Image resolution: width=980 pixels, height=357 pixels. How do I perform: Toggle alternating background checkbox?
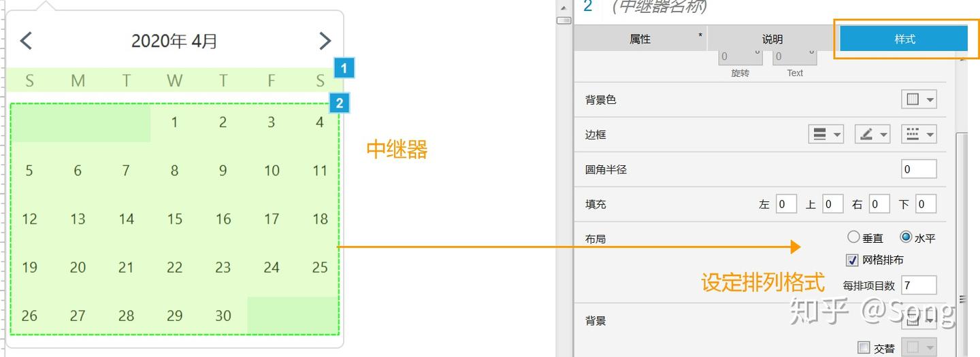coord(864,347)
